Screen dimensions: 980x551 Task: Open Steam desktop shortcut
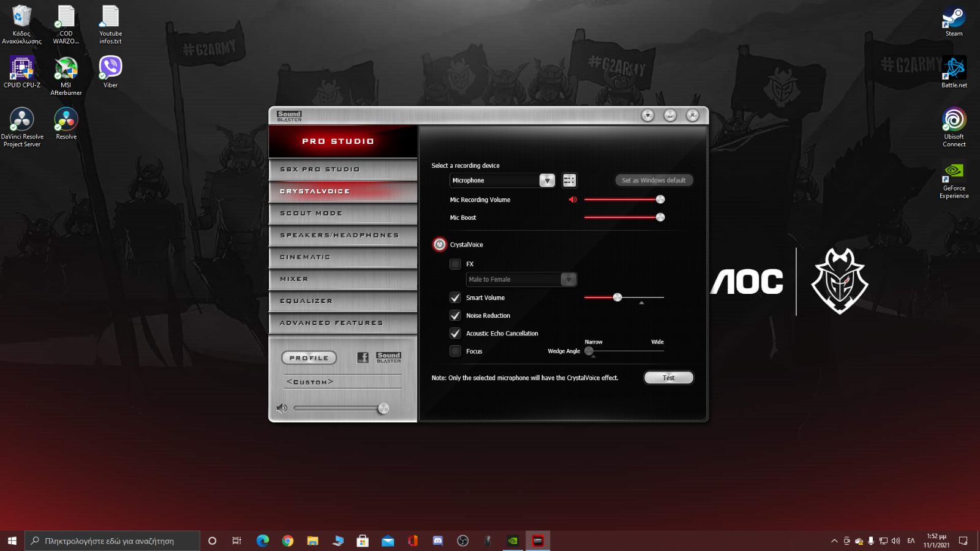tap(954, 21)
